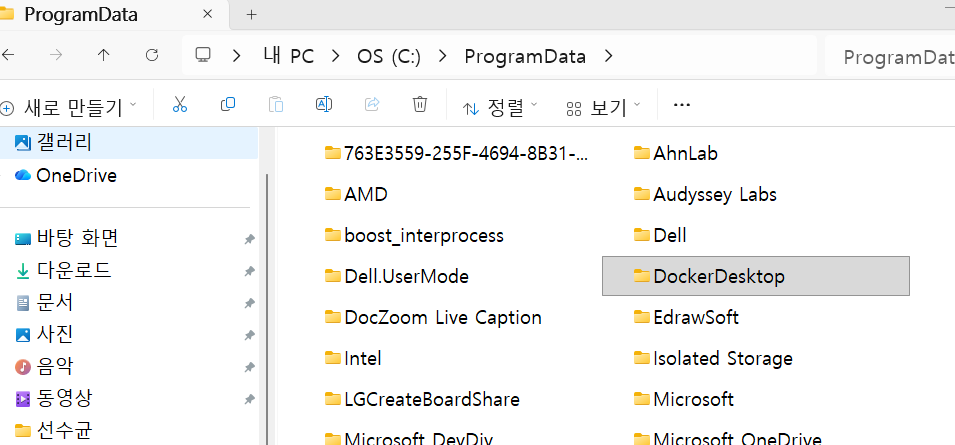Close the ProgramData tab
Image resolution: width=955 pixels, height=445 pixels.
tap(207, 14)
